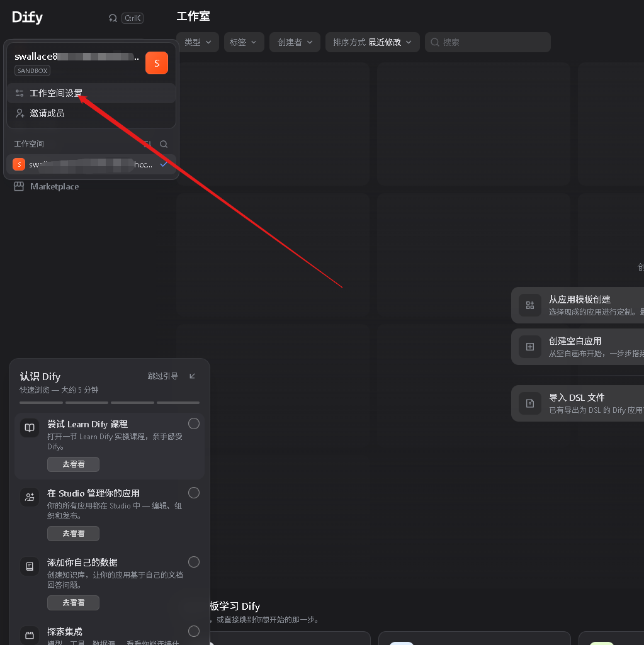Click document icon of 添加你自己的数据 step
This screenshot has height=645, width=644.
point(30,566)
